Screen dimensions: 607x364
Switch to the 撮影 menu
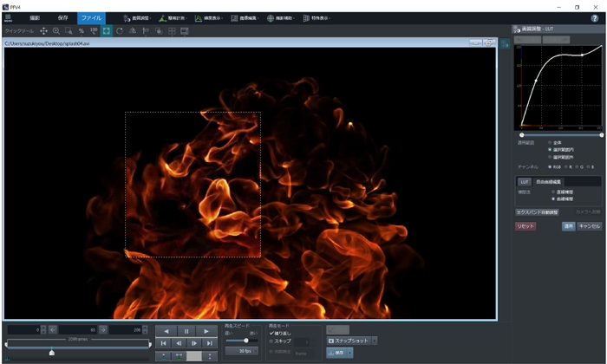[35, 17]
